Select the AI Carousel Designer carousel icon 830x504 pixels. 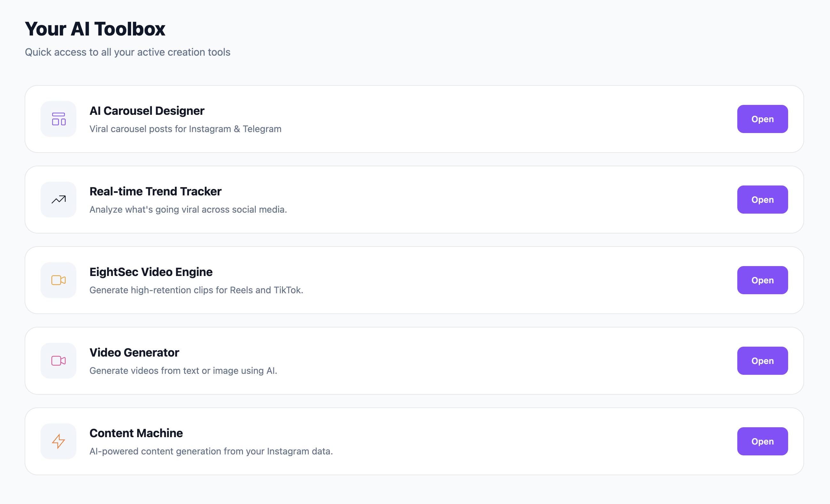click(x=58, y=119)
